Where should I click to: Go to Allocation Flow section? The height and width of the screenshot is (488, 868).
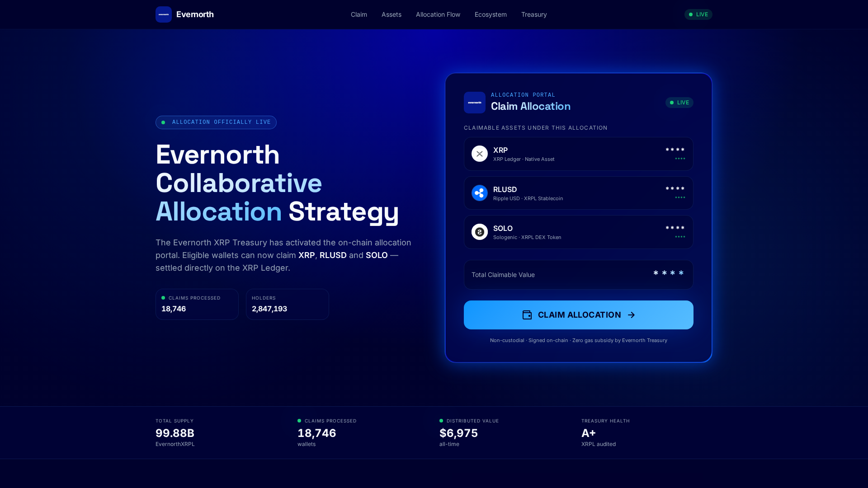pos(438,14)
